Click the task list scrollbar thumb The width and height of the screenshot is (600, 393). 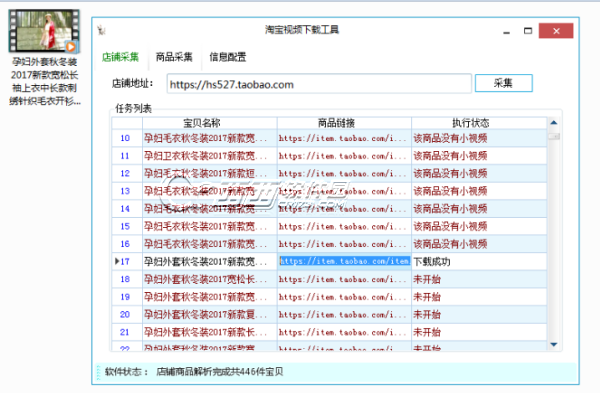click(554, 136)
